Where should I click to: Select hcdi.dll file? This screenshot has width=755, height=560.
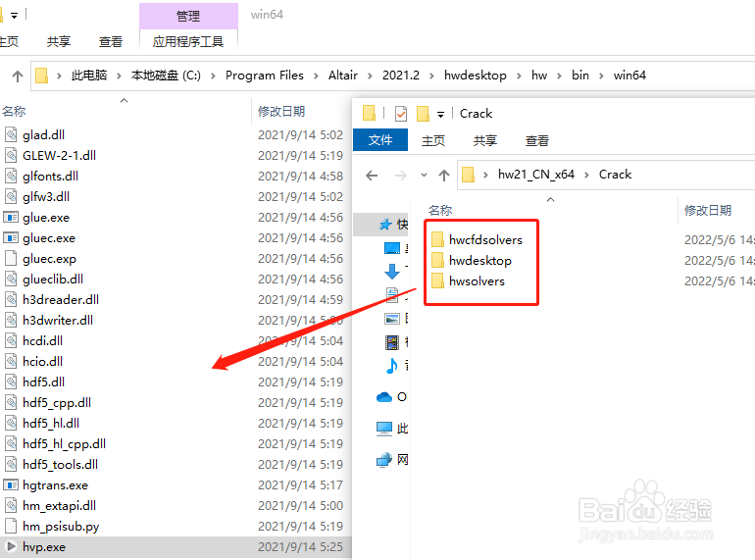coord(42,341)
